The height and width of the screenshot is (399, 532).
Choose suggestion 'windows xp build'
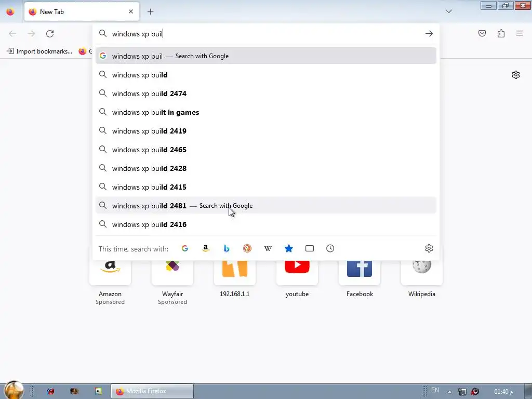point(266,75)
